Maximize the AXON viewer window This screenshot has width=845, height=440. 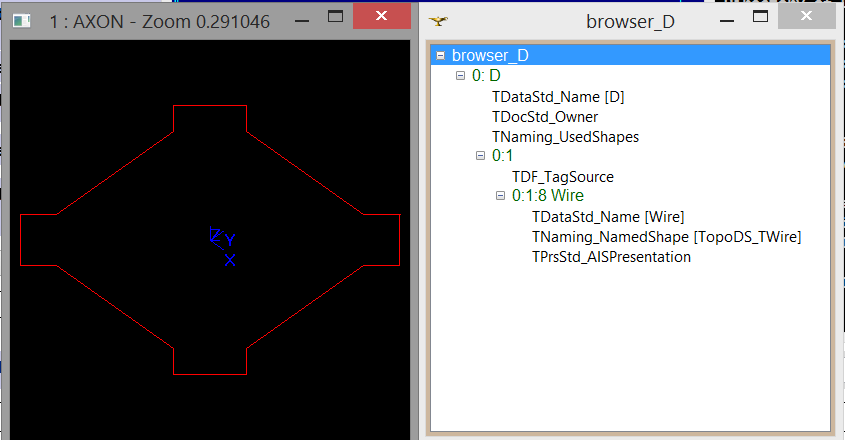point(336,18)
